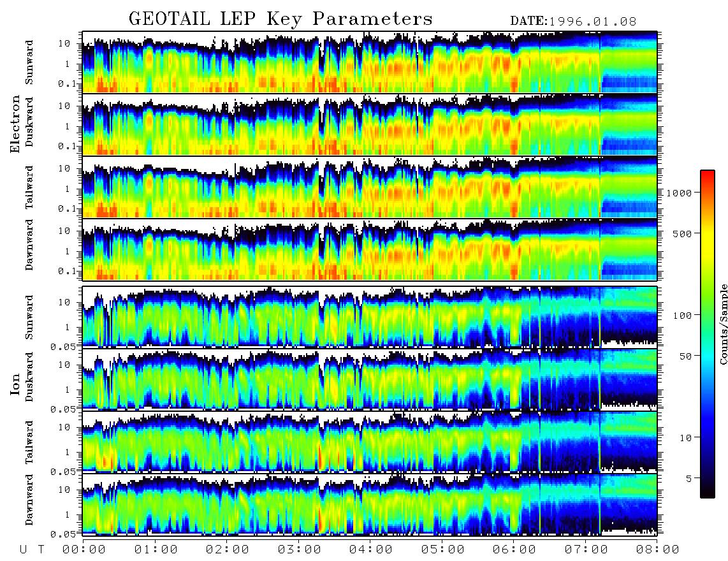
Task: Click the GEOTAIL LEP Key Parameters title
Action: point(280,19)
